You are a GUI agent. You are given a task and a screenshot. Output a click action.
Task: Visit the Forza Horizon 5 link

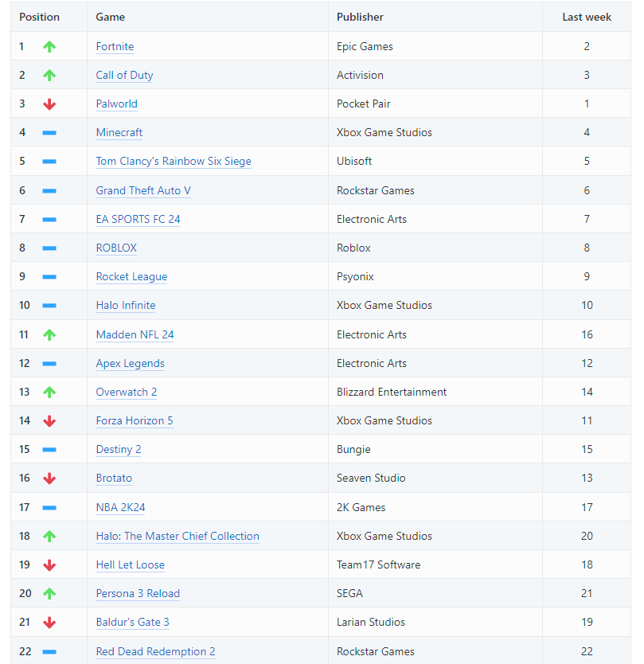pos(135,421)
